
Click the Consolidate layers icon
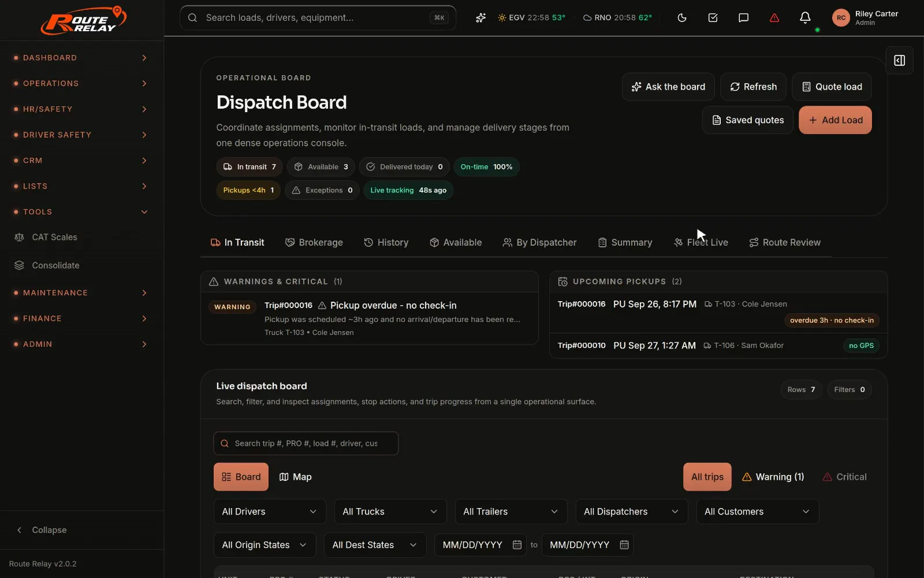point(19,265)
